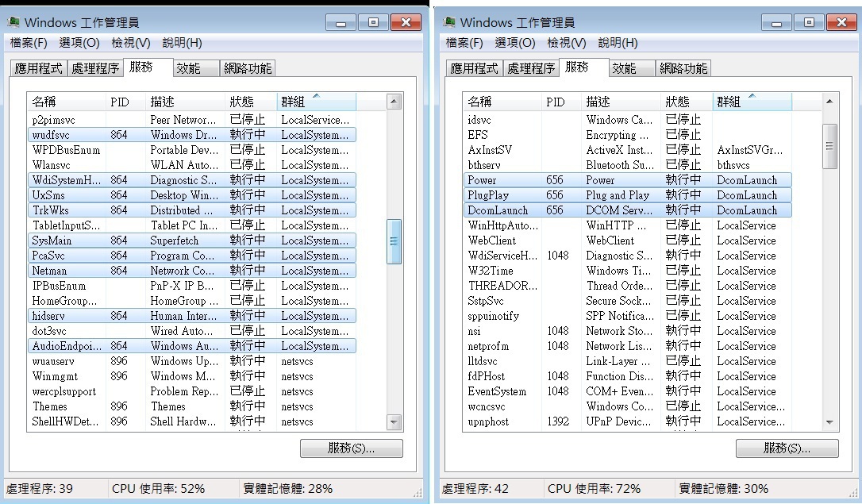Click Task Manager icon in right window title bar
862x504 pixels.
(x=449, y=22)
